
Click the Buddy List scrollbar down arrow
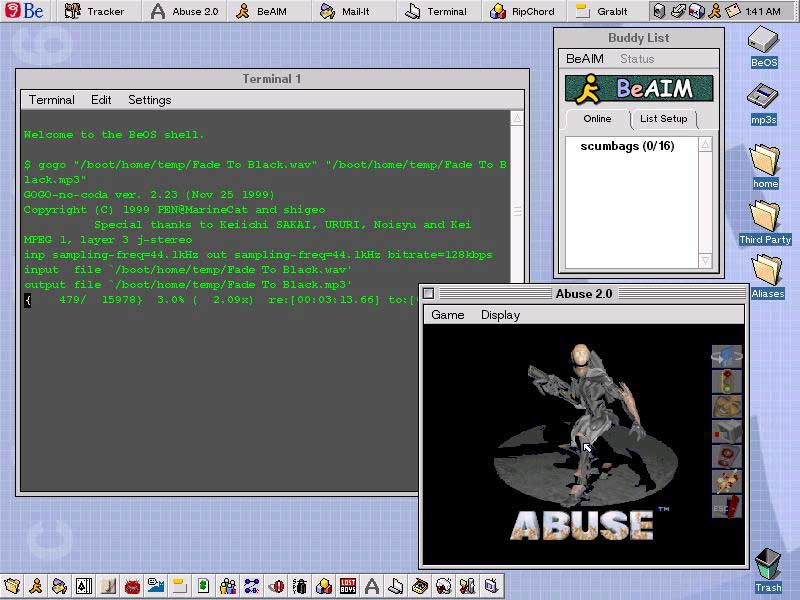tap(705, 260)
